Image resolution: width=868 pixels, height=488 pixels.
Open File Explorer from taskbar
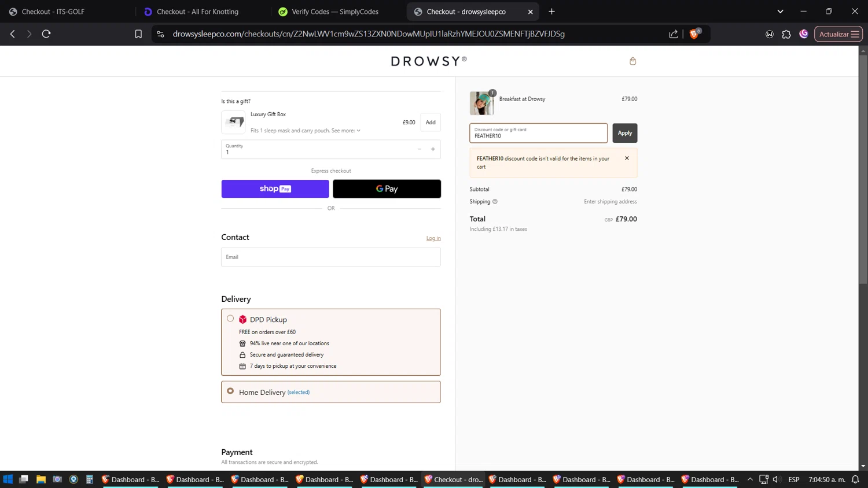click(41, 479)
